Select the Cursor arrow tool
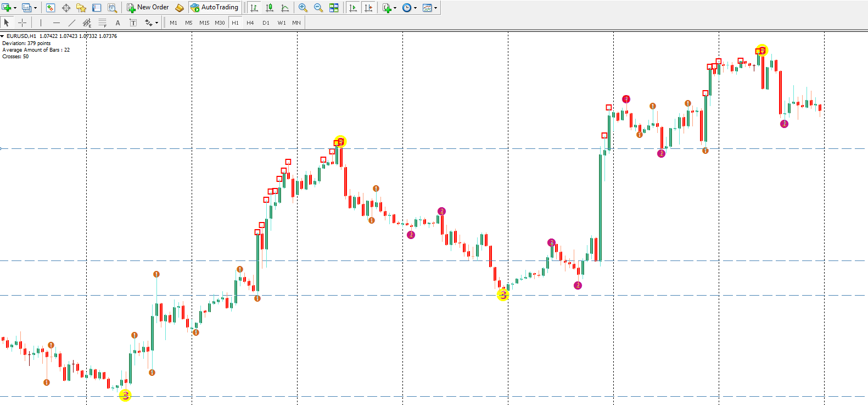868x405 pixels. pyautogui.click(x=7, y=23)
